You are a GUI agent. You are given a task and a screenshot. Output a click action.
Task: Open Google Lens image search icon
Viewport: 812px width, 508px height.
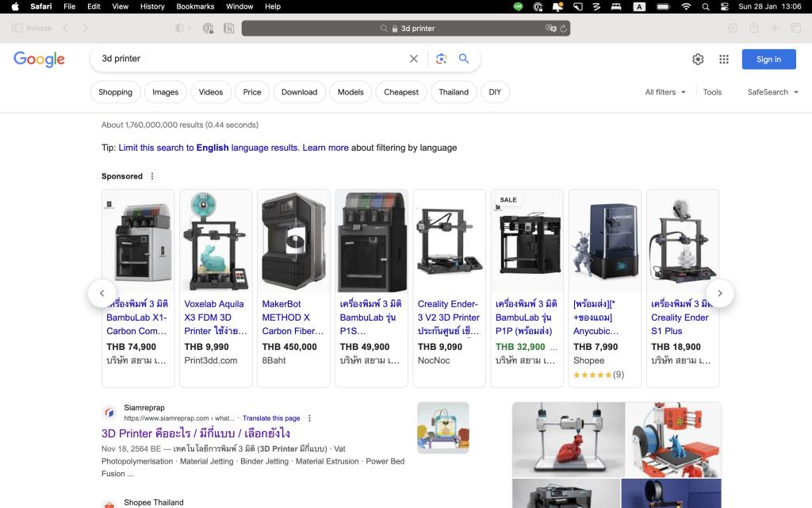tap(441, 59)
